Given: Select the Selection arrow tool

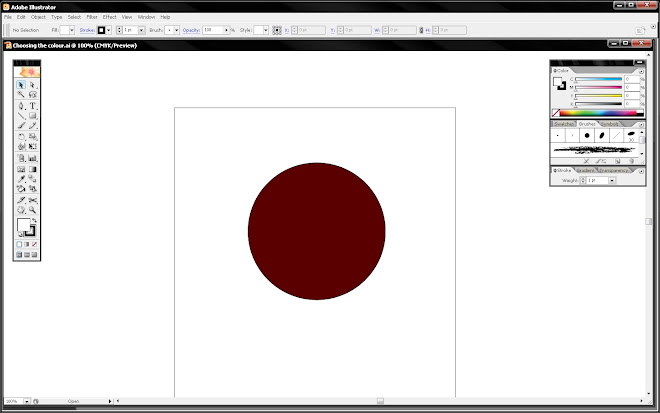Looking at the screenshot, I should point(21,85).
